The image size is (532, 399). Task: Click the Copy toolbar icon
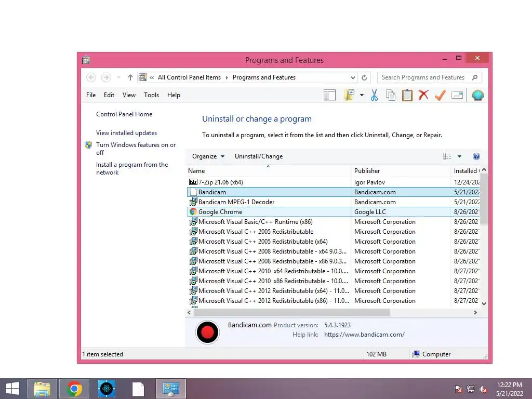tap(391, 96)
